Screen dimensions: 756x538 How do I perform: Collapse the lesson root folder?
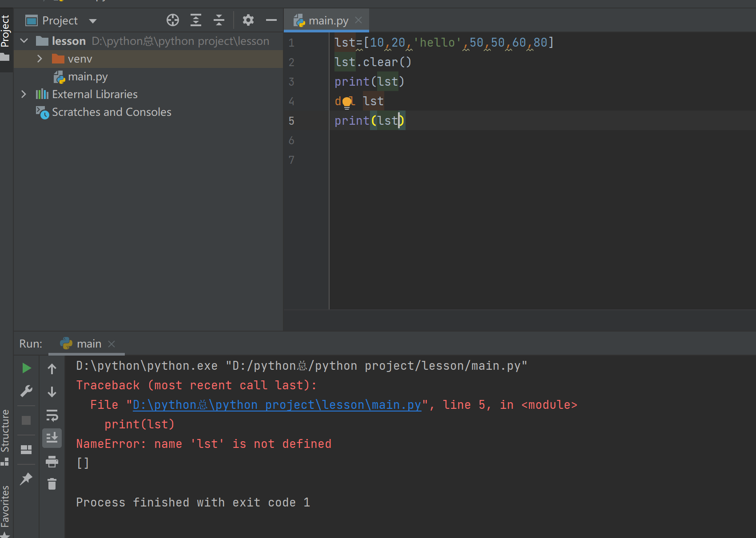24,41
